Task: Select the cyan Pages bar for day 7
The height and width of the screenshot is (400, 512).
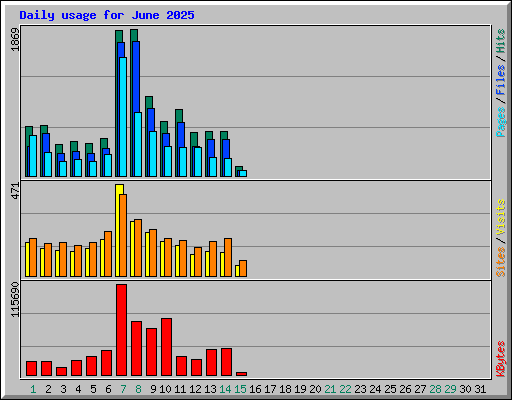Action: pyautogui.click(x=123, y=117)
